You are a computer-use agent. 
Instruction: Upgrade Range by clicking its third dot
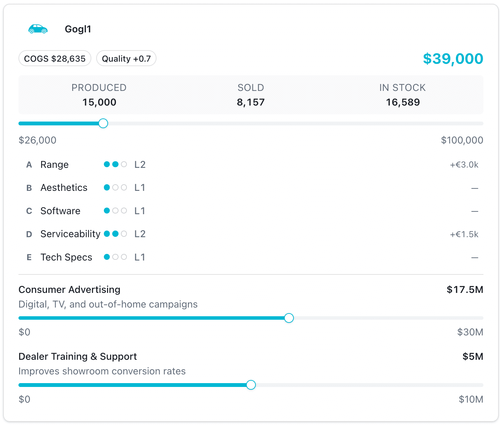(124, 164)
